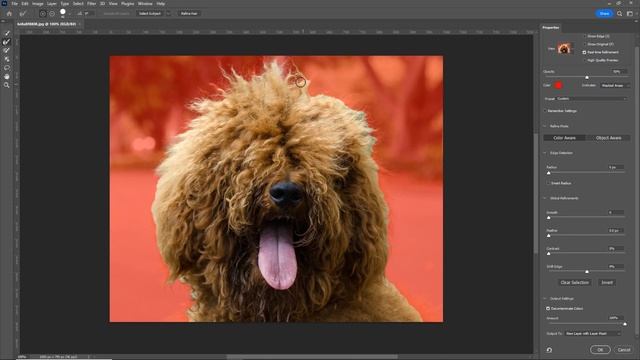Click the Contrast slider handle
Viewport: 640px width, 360px height.
[549, 253]
